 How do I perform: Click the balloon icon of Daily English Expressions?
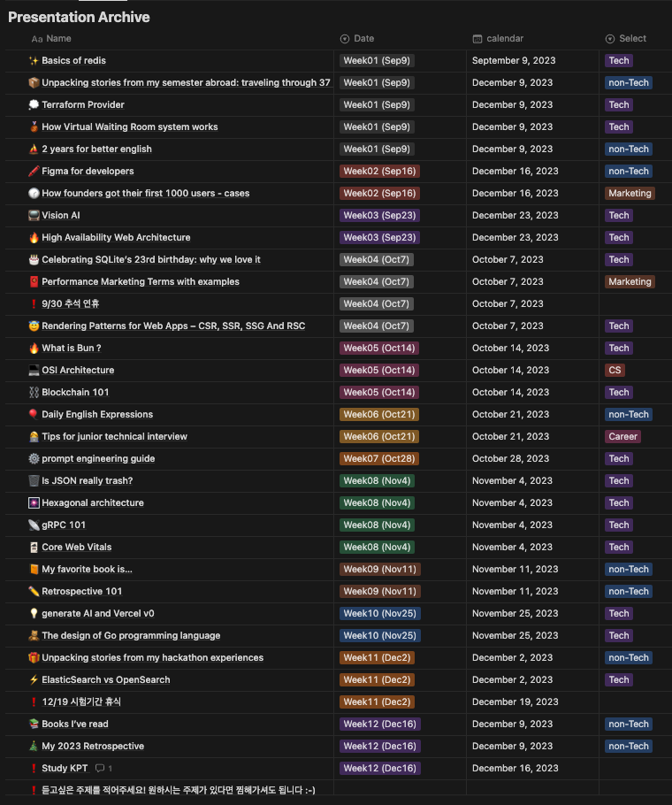(x=34, y=414)
